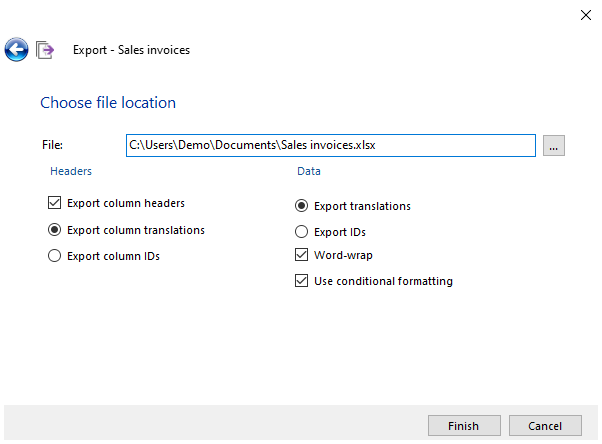The width and height of the screenshot is (602, 444).
Task: Click the empty gray footer bar left of Finish
Action: (210, 425)
